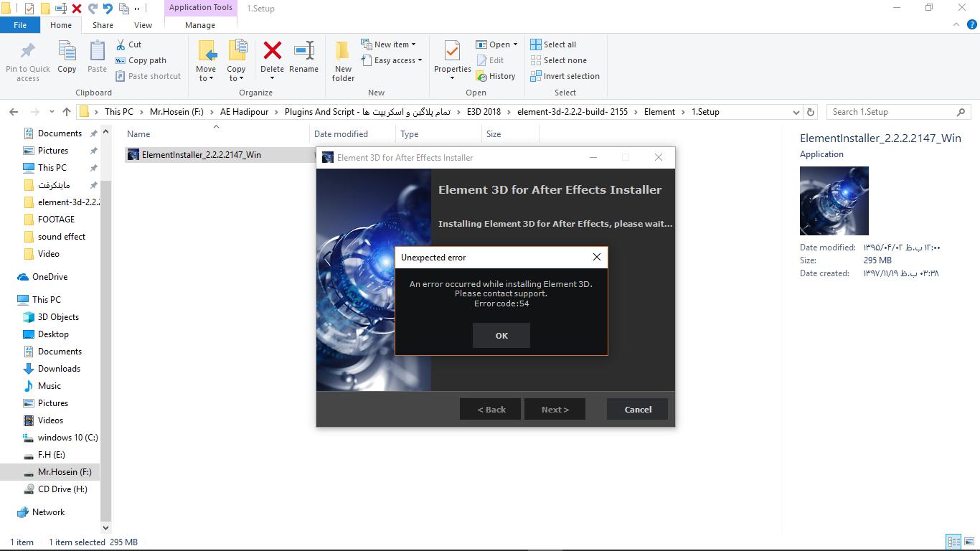Open Downloads in navigation pane

(59, 369)
